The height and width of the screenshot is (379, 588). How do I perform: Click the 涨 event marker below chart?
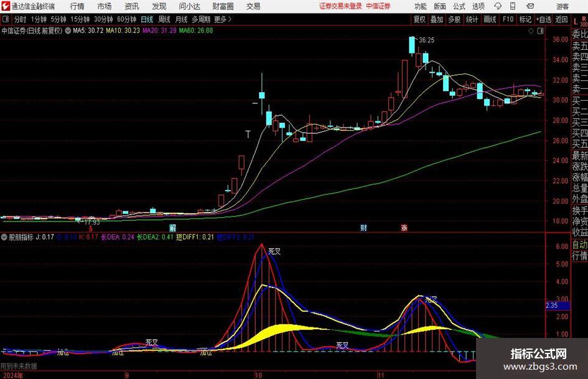click(x=404, y=228)
